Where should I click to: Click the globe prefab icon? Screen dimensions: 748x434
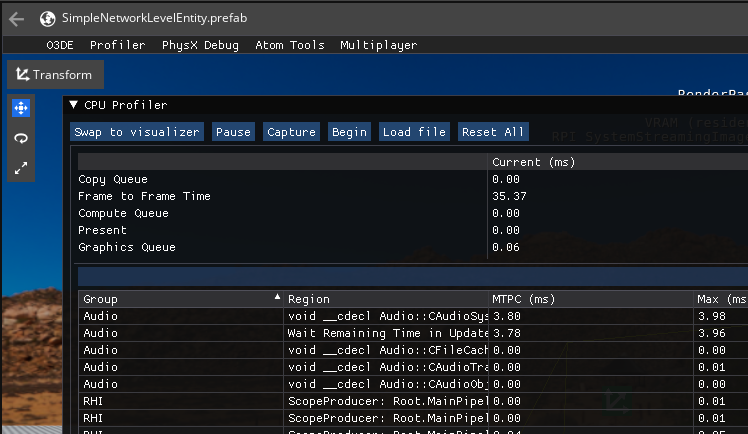point(47,18)
